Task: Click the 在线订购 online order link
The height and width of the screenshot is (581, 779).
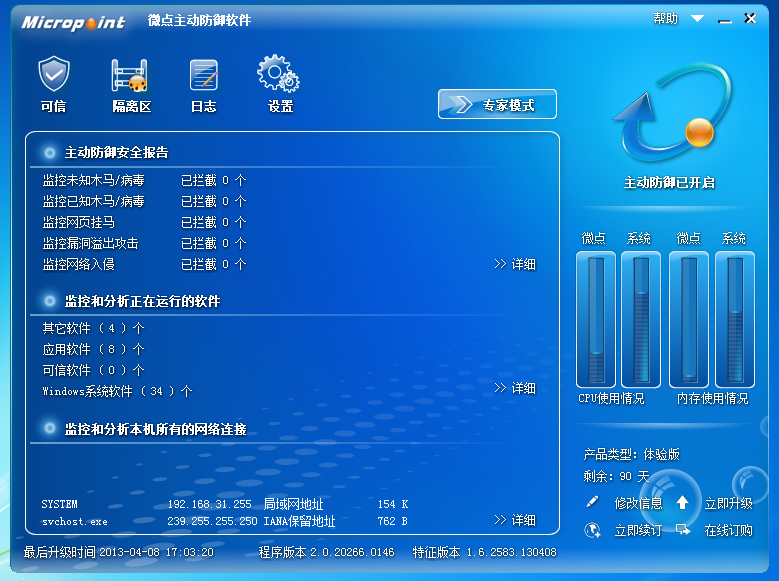Action: pyautogui.click(x=728, y=530)
